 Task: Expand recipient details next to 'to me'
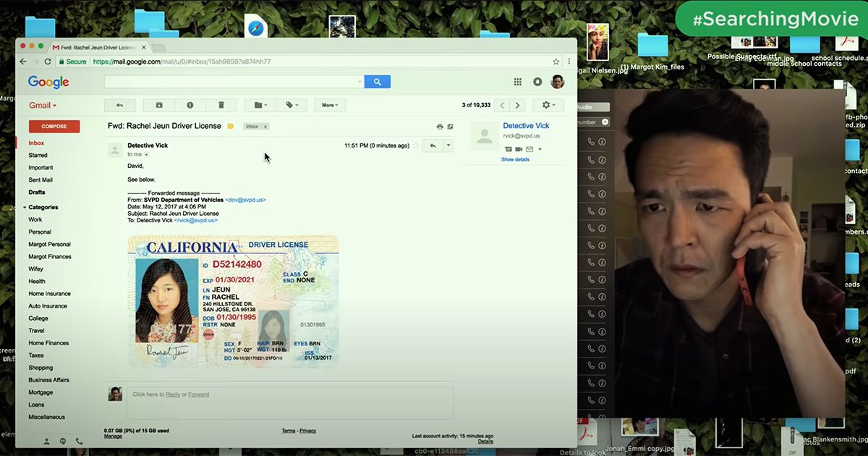click(x=146, y=154)
